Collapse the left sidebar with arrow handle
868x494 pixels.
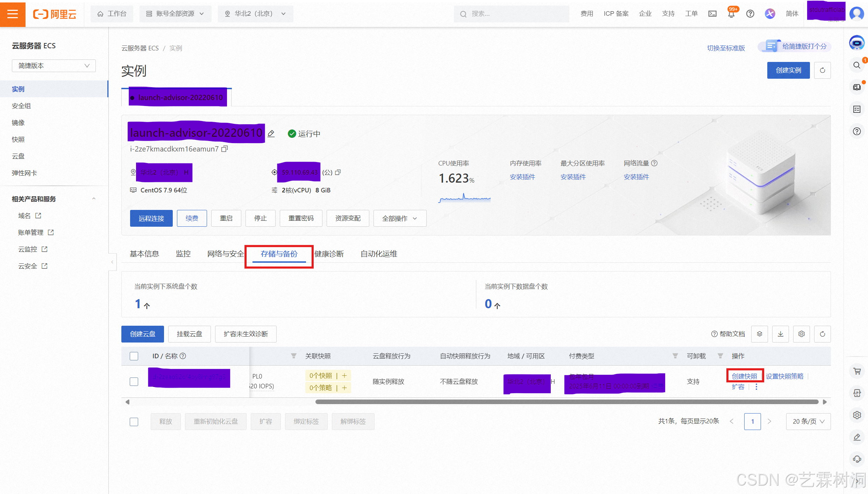pos(112,262)
